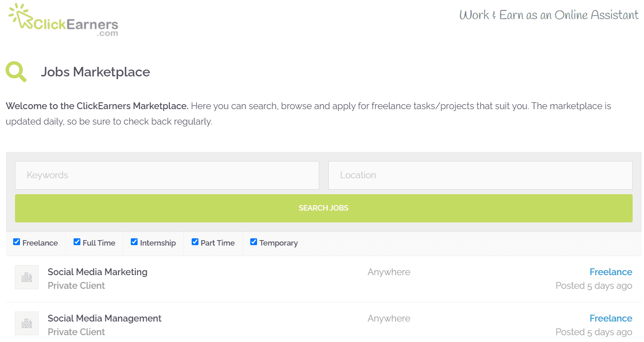The height and width of the screenshot is (342, 644).
Task: Click into the Location field
Action: coord(480,175)
